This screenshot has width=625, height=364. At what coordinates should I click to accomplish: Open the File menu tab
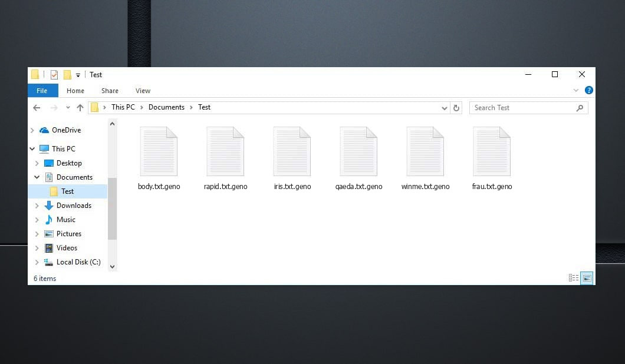pyautogui.click(x=42, y=91)
